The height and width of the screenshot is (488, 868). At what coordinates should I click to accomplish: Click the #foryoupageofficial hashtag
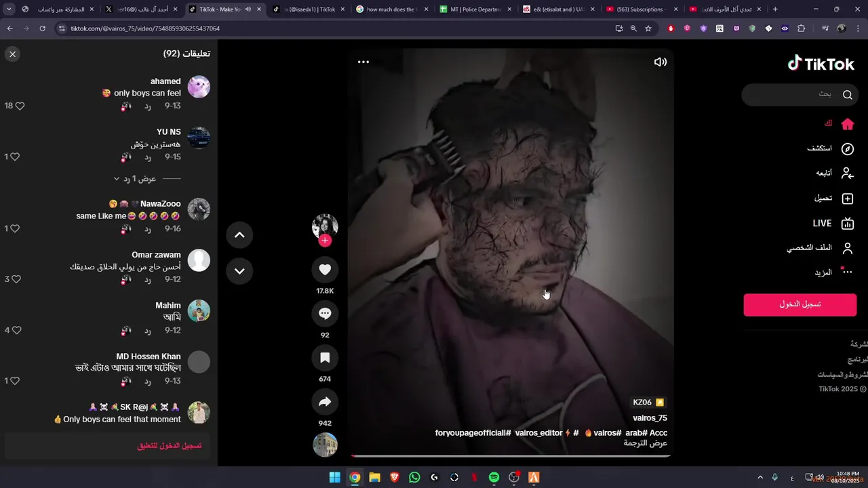[473, 433]
